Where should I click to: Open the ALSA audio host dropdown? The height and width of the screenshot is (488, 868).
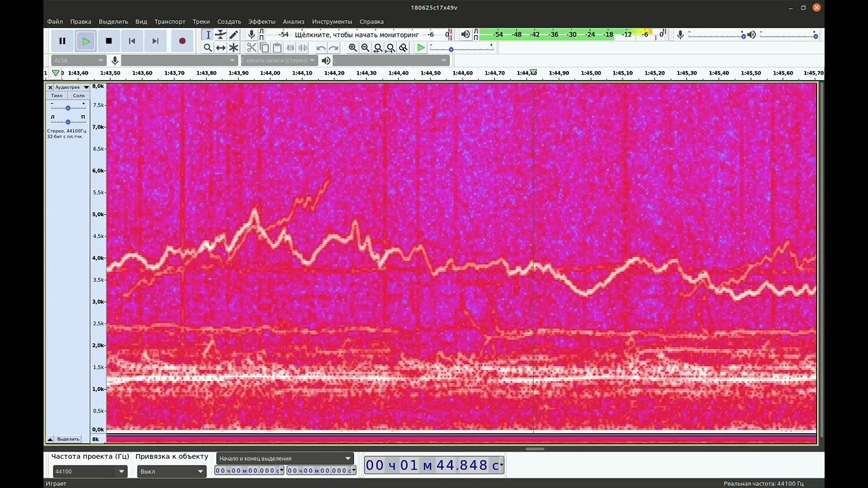point(79,60)
